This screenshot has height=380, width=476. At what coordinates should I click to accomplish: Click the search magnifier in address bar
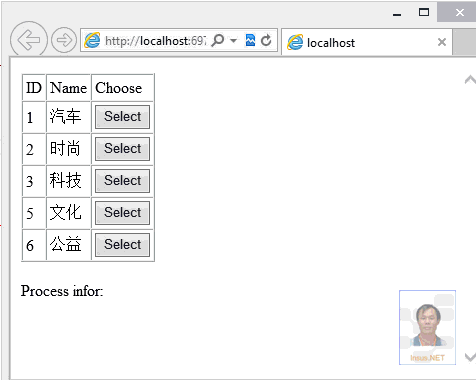point(218,40)
